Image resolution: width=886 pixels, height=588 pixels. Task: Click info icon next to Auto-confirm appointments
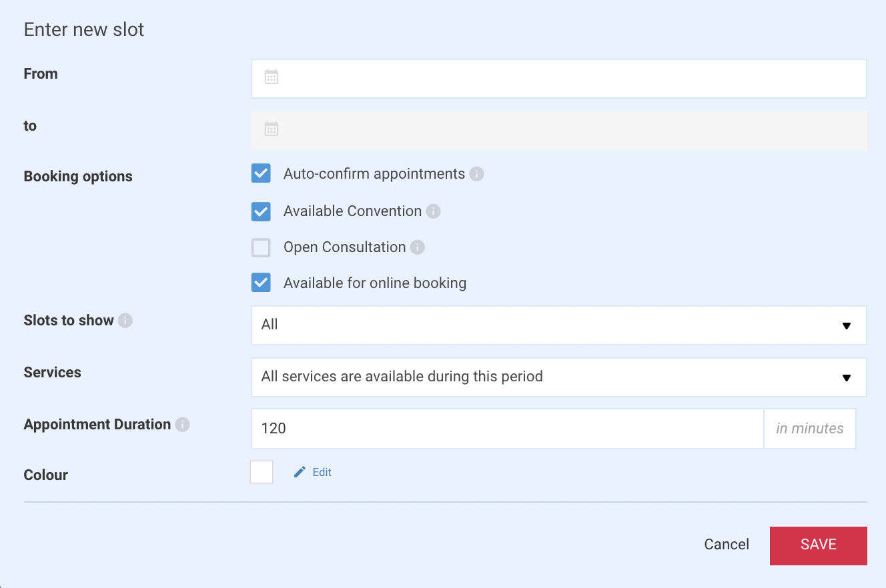pyautogui.click(x=476, y=174)
